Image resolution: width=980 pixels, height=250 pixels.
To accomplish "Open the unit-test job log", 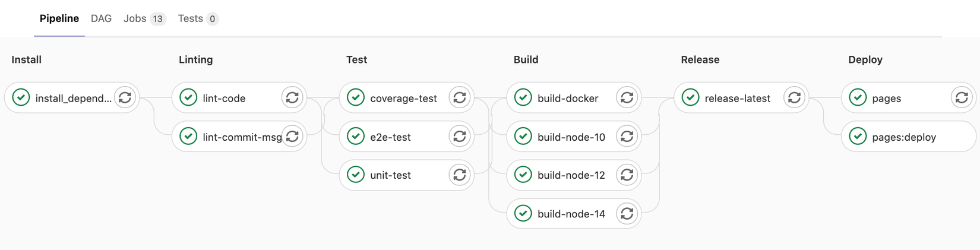I will pos(390,176).
